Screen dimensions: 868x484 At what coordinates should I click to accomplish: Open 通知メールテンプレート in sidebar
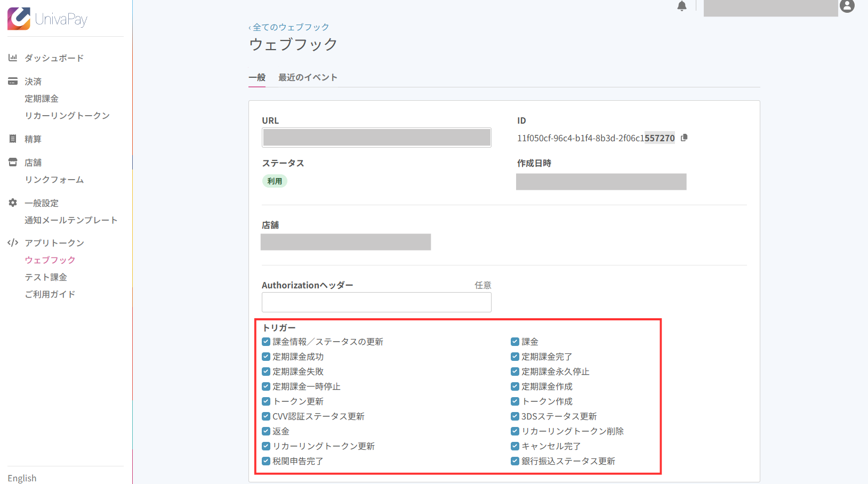point(71,220)
